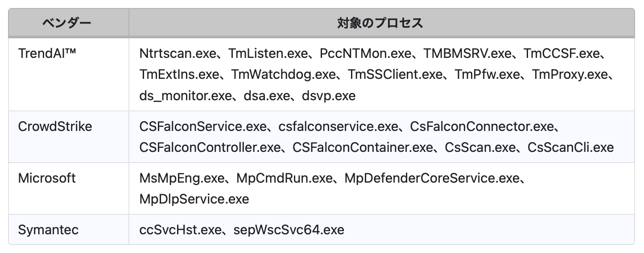This screenshot has width=644, height=253.
Task: Select the CrowdStrike vendor cell
Action: coord(55,126)
